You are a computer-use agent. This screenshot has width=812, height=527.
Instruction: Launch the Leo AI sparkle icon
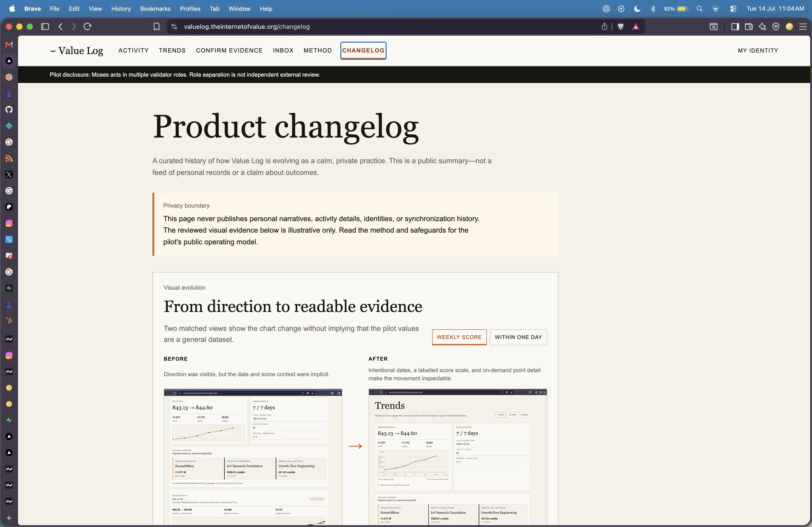(763, 27)
